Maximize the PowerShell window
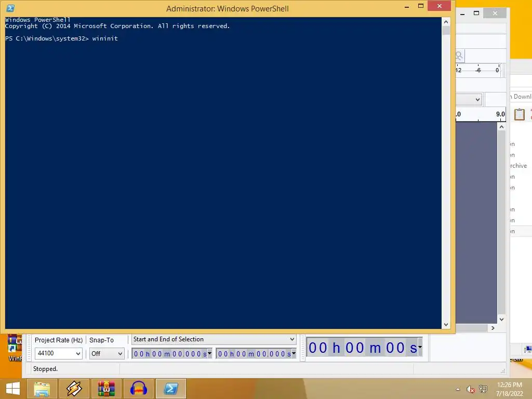Screen dimensions: 532x399 (x=421, y=6)
